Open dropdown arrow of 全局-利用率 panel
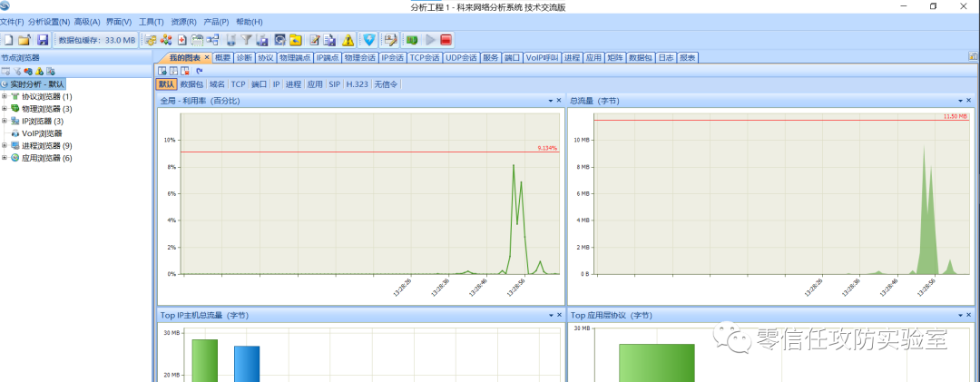The image size is (980, 382). (x=551, y=101)
